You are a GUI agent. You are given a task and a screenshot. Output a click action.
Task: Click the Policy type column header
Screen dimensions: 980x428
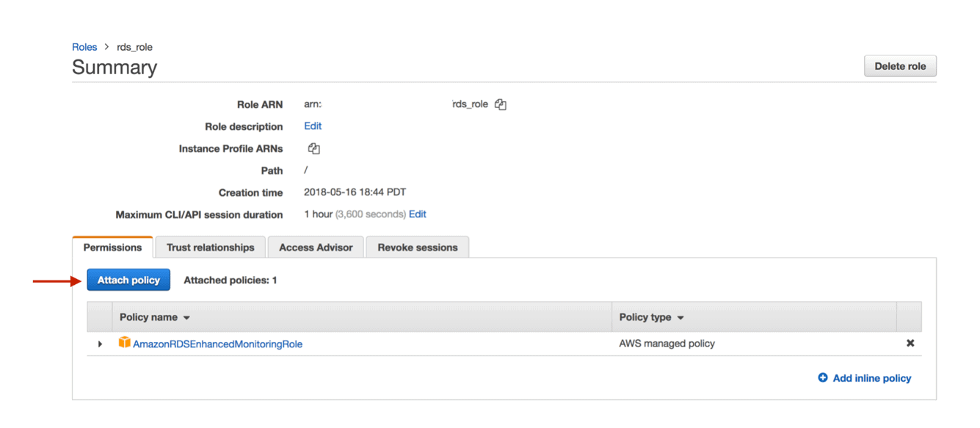[645, 317]
